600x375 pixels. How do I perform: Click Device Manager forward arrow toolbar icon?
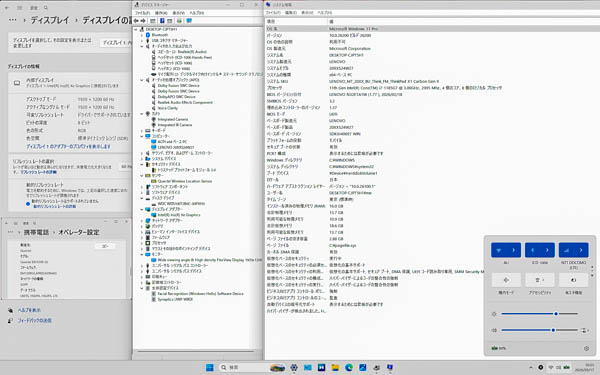click(143, 21)
